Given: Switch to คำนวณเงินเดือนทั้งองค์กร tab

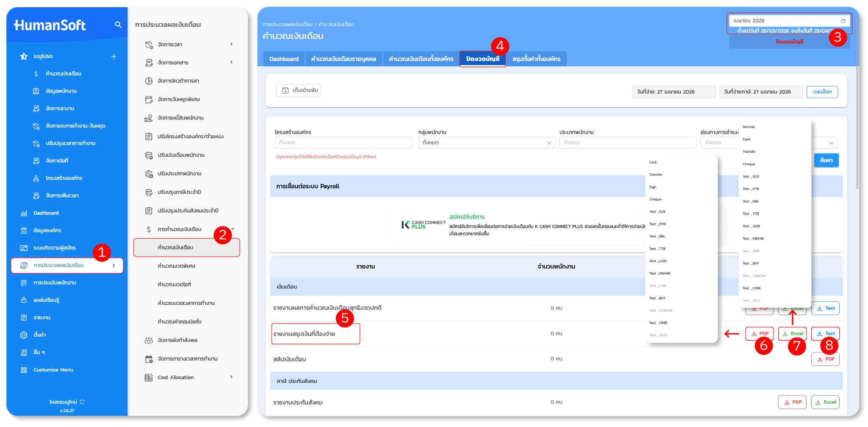Looking at the screenshot, I should click(x=421, y=59).
